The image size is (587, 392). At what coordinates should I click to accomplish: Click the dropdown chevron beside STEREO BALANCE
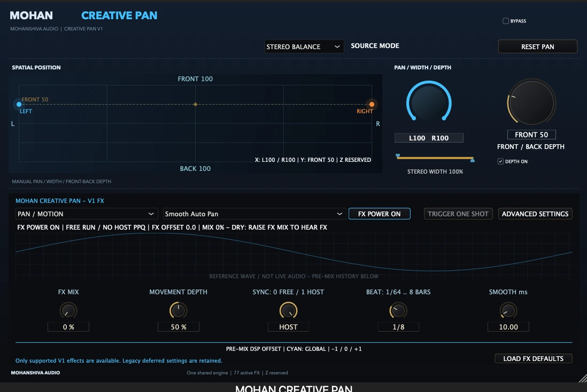(337, 46)
